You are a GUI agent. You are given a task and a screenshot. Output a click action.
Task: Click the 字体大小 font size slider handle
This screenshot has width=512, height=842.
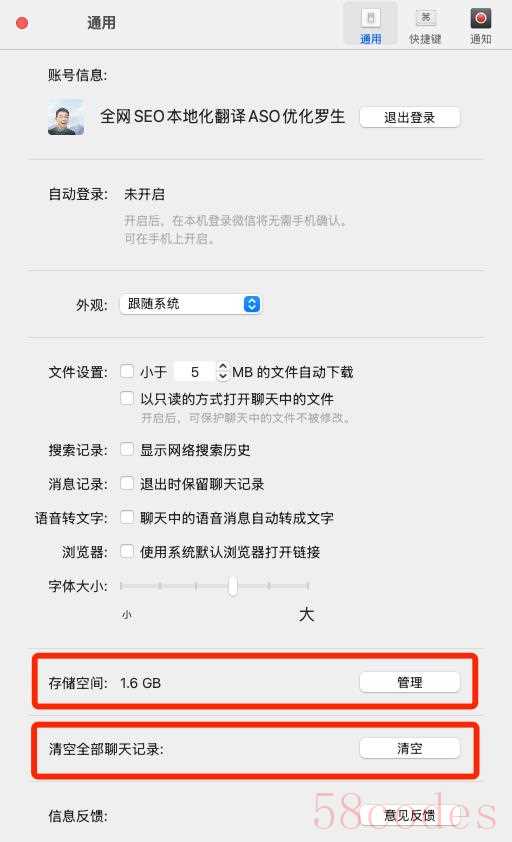click(233, 585)
